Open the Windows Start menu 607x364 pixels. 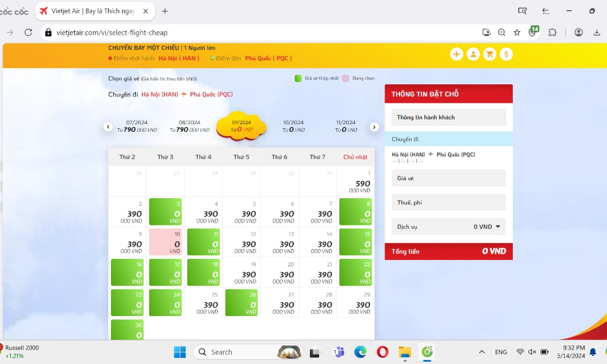[180, 352]
